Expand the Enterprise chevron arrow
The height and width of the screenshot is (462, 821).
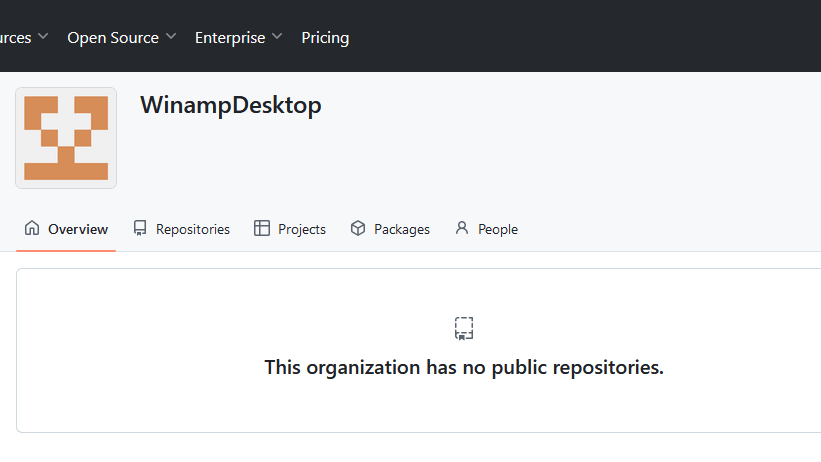tap(277, 37)
